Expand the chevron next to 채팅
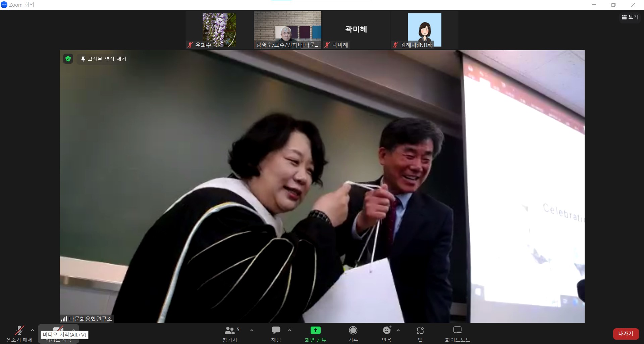 click(x=290, y=330)
